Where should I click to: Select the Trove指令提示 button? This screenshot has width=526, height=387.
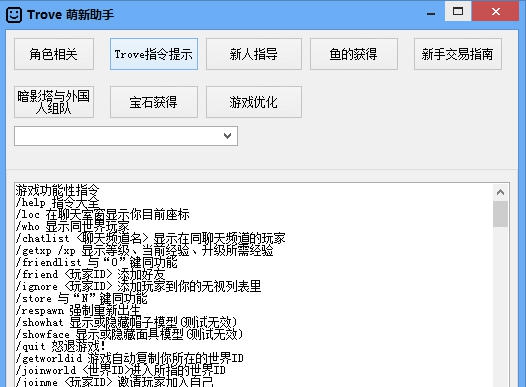[x=154, y=54]
